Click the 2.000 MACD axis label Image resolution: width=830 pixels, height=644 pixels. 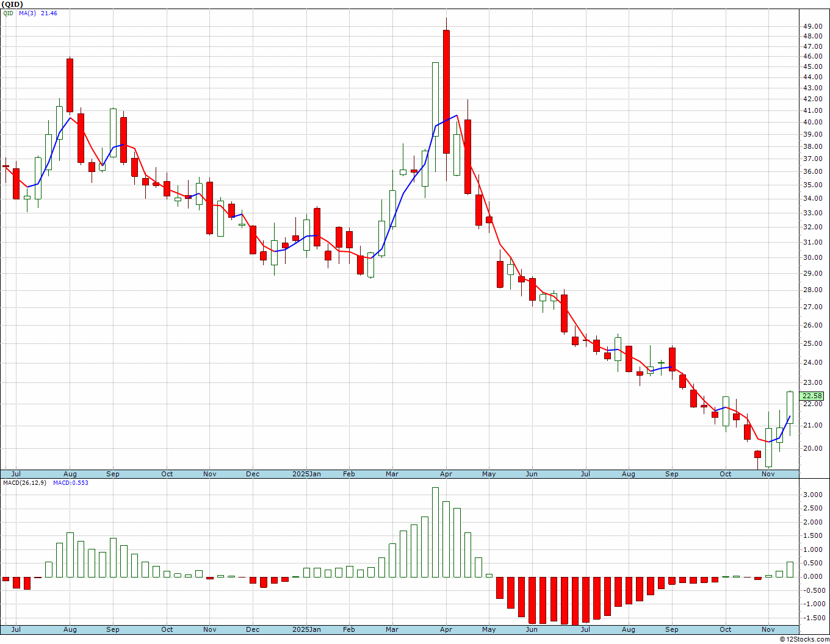coord(812,522)
